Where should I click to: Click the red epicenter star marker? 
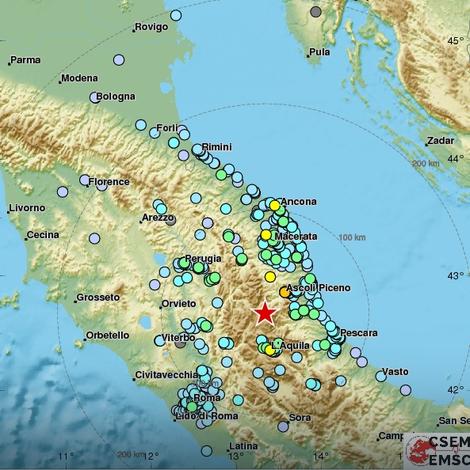(265, 314)
